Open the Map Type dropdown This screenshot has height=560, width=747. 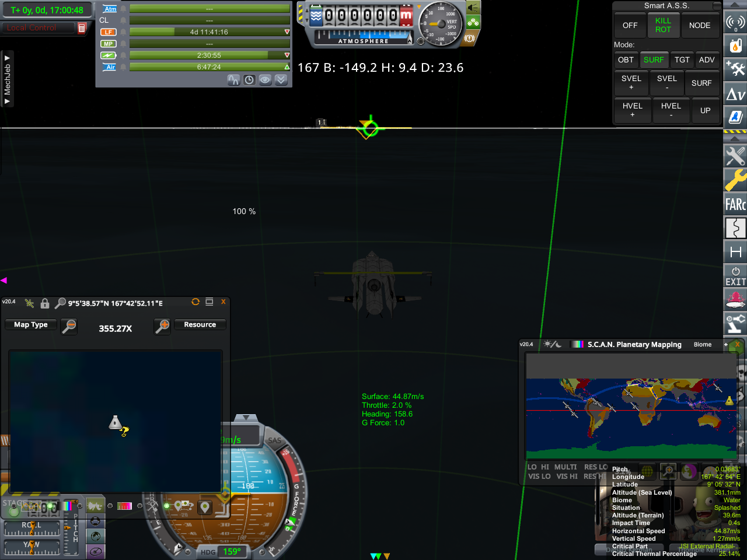point(31,325)
